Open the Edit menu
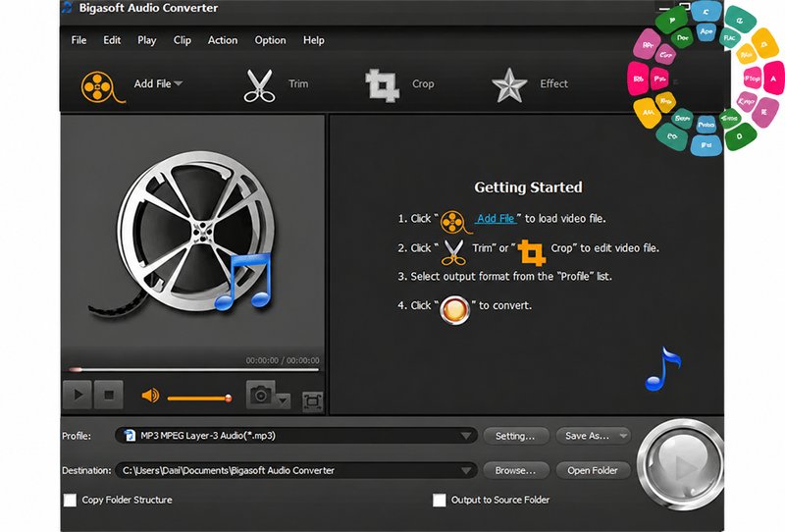This screenshot has width=785, height=532. tap(112, 40)
